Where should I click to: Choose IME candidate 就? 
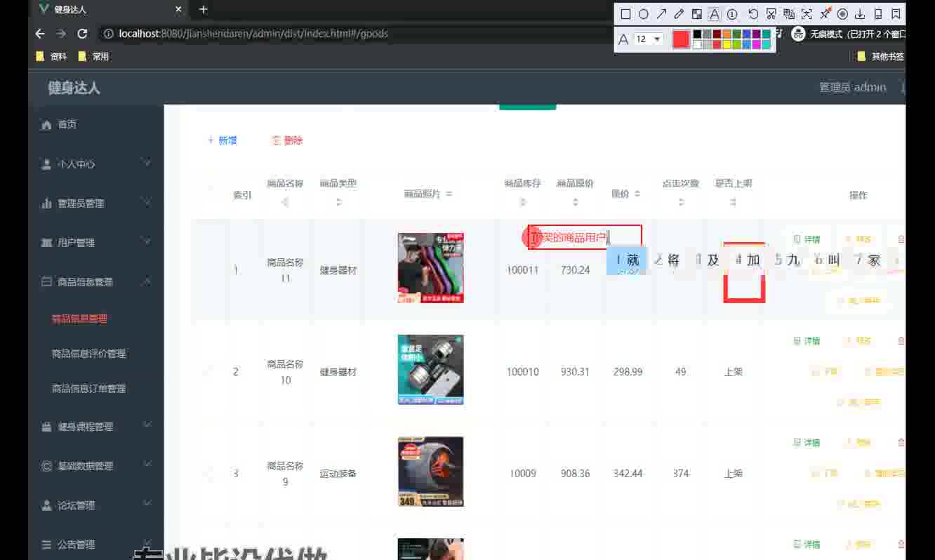(x=626, y=260)
